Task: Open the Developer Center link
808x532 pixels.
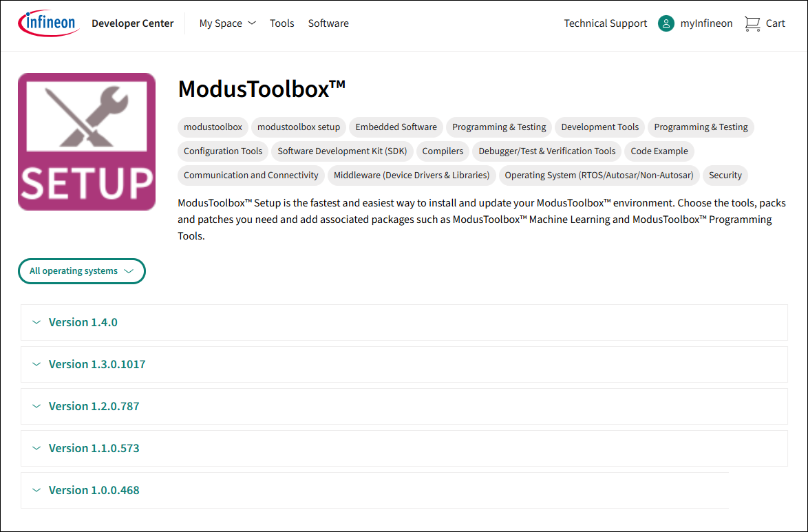Action: [x=132, y=23]
